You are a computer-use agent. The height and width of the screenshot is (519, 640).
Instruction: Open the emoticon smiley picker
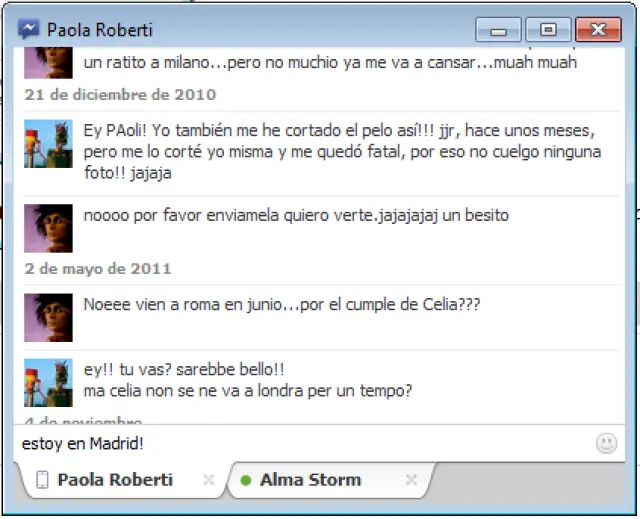point(607,443)
